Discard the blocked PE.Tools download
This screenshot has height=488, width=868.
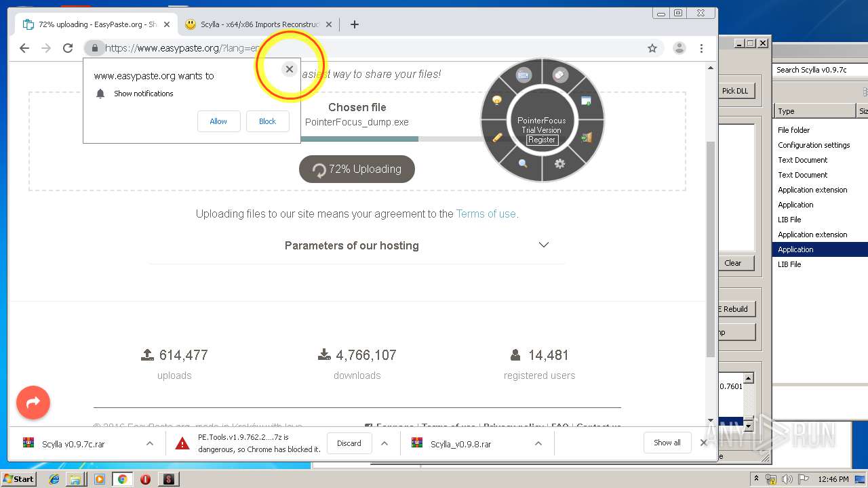coord(349,443)
